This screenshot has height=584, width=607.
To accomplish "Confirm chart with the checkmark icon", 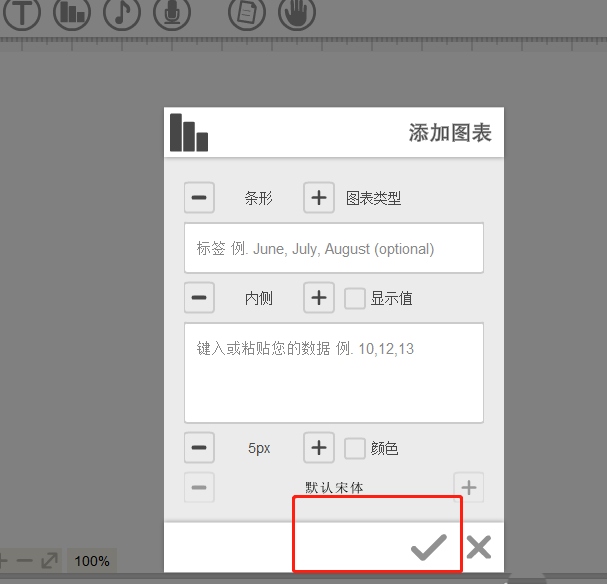I will [429, 547].
